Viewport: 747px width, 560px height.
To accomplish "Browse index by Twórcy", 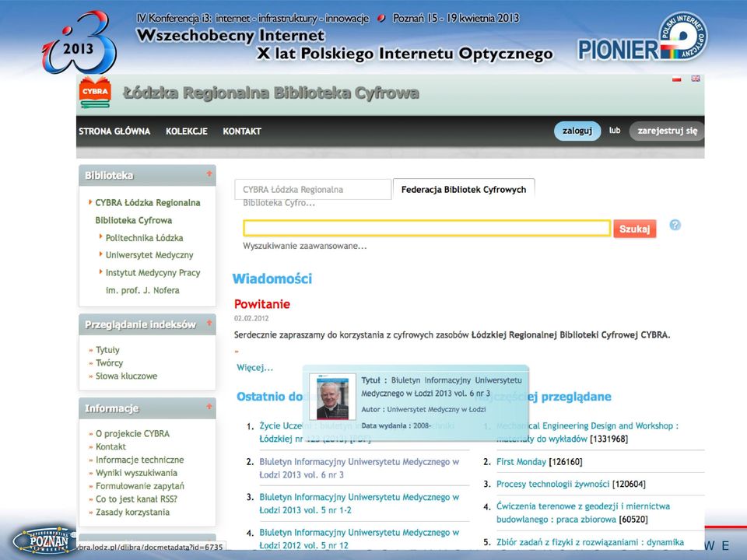I will tap(110, 363).
